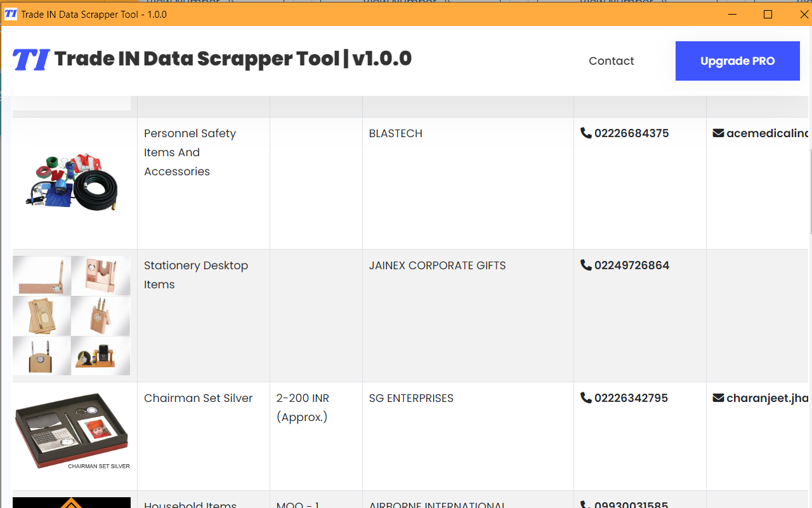Click envelope icon beside acemedicalind email
The image size is (812, 508).
coord(718,133)
